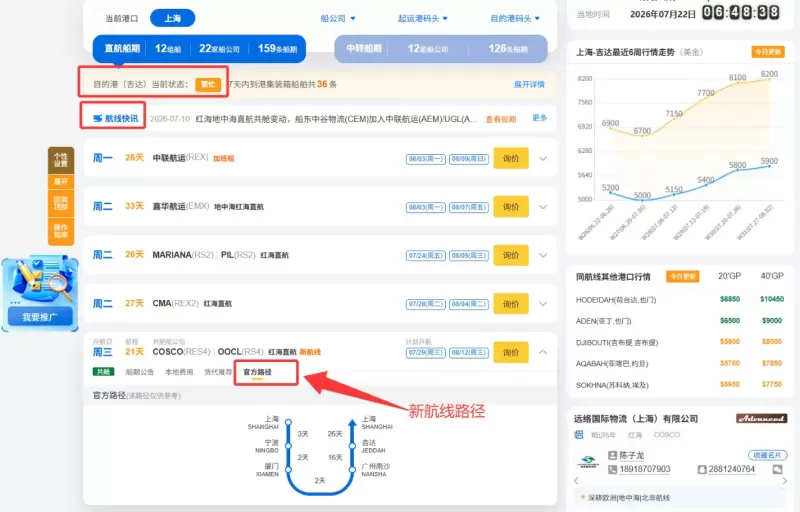Click 询价 for MARIANA(RS2)

pos(511,255)
